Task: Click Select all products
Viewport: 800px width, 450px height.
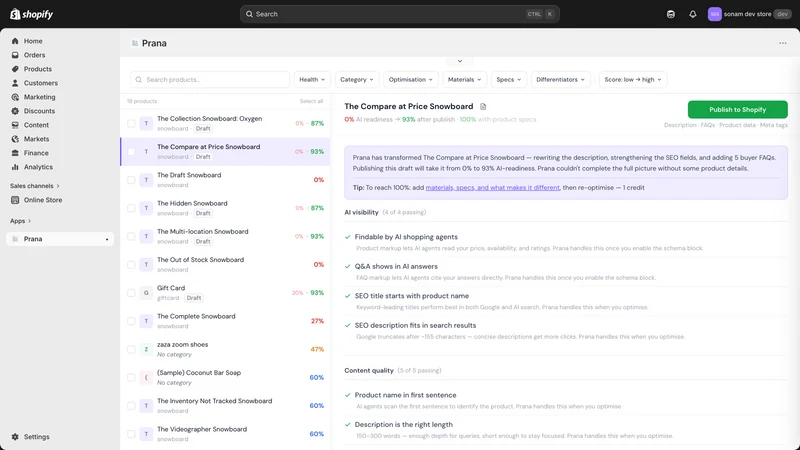Action: click(x=311, y=102)
